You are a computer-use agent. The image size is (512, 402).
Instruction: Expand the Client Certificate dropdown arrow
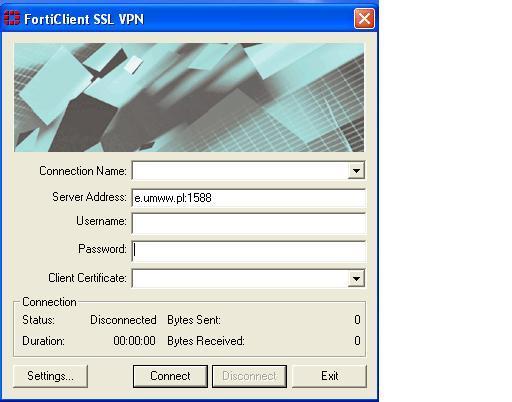356,278
